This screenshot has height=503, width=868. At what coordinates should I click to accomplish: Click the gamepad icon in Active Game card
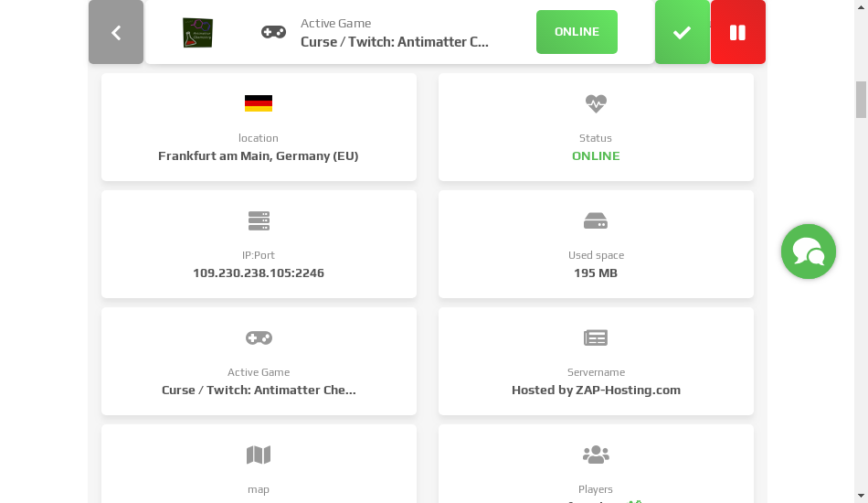pyautogui.click(x=259, y=337)
